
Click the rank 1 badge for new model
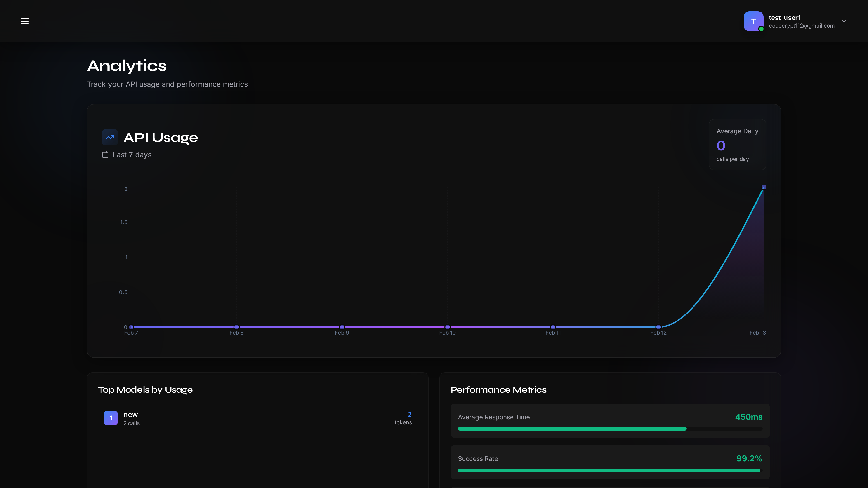[111, 418]
